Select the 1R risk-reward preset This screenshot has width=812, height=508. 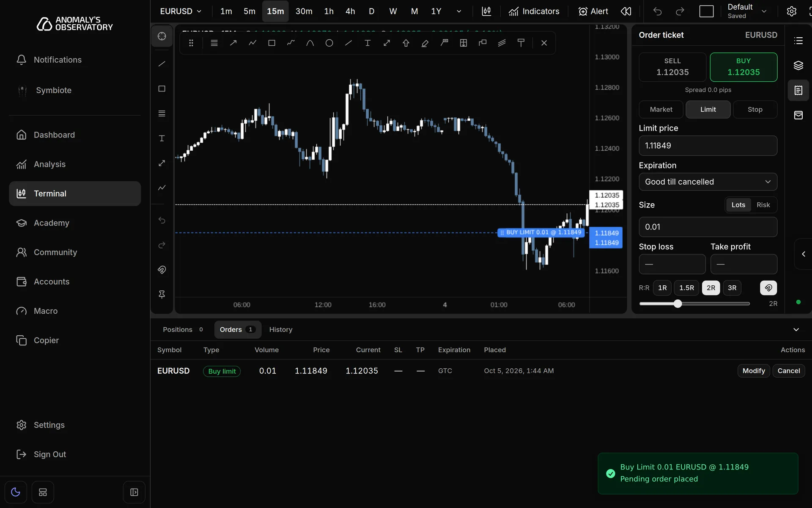click(662, 288)
